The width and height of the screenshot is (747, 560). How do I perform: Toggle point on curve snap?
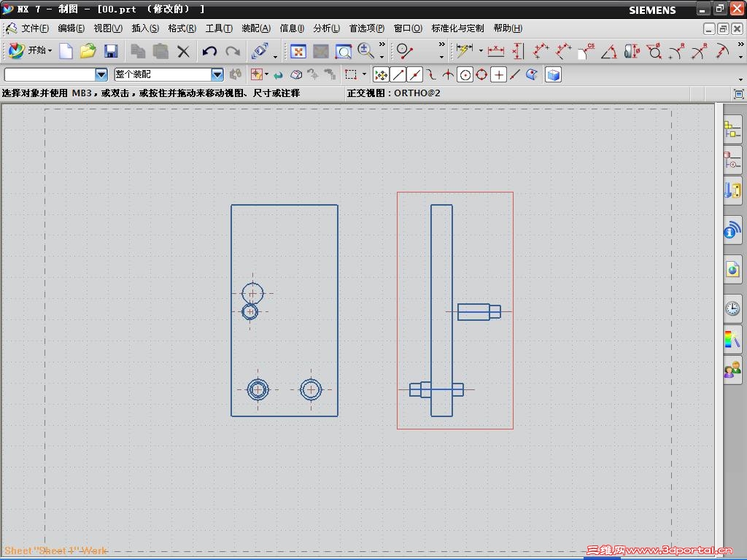click(x=515, y=75)
